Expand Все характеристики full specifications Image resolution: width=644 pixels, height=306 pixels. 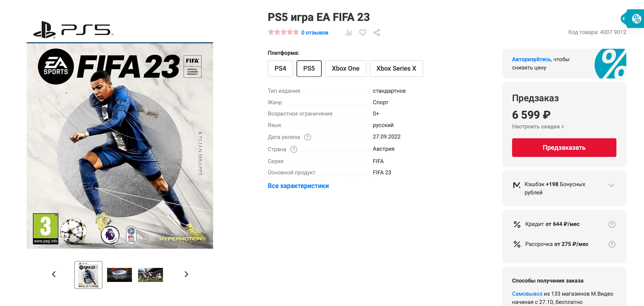click(298, 186)
